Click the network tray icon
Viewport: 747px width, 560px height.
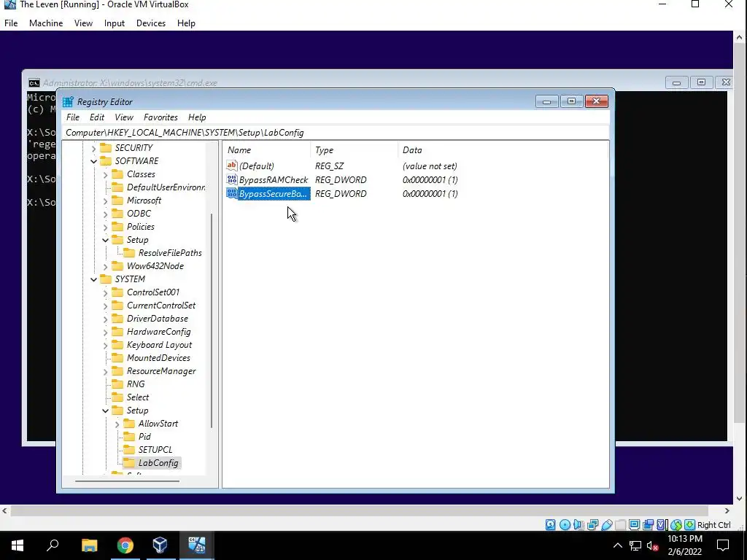(635, 545)
